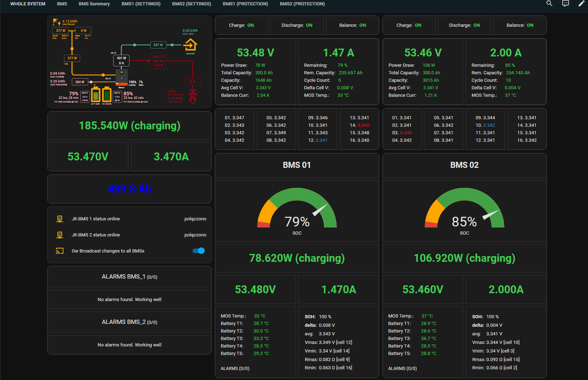588x380 pixels.
Task: Go to the BMS2 (PROTECTION) tab
Action: point(302,4)
